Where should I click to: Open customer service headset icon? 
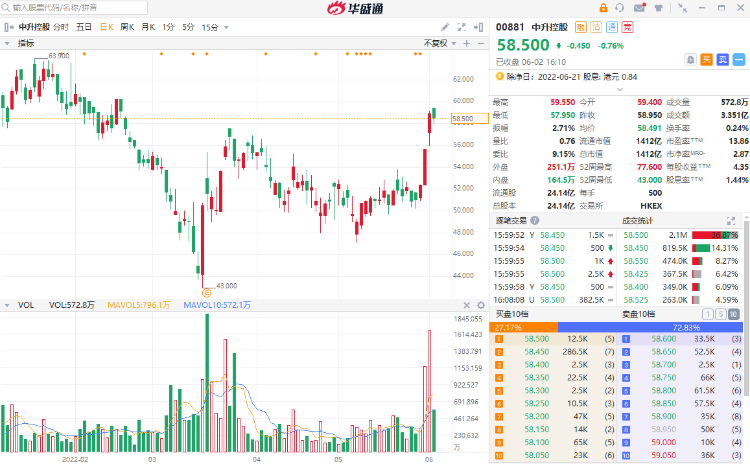(x=621, y=9)
